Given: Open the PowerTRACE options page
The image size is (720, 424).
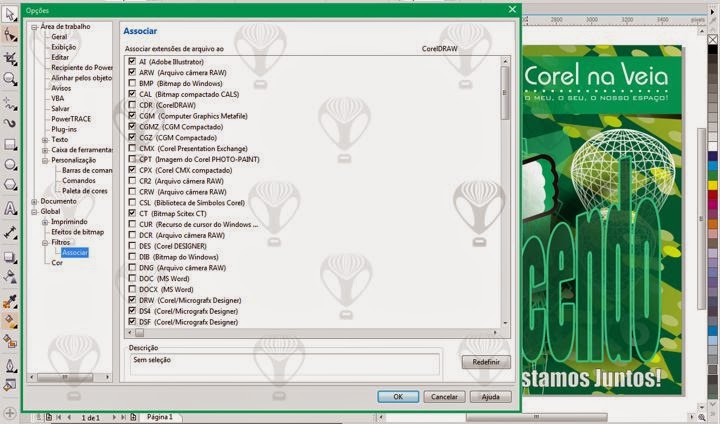Looking at the screenshot, I should (x=71, y=119).
